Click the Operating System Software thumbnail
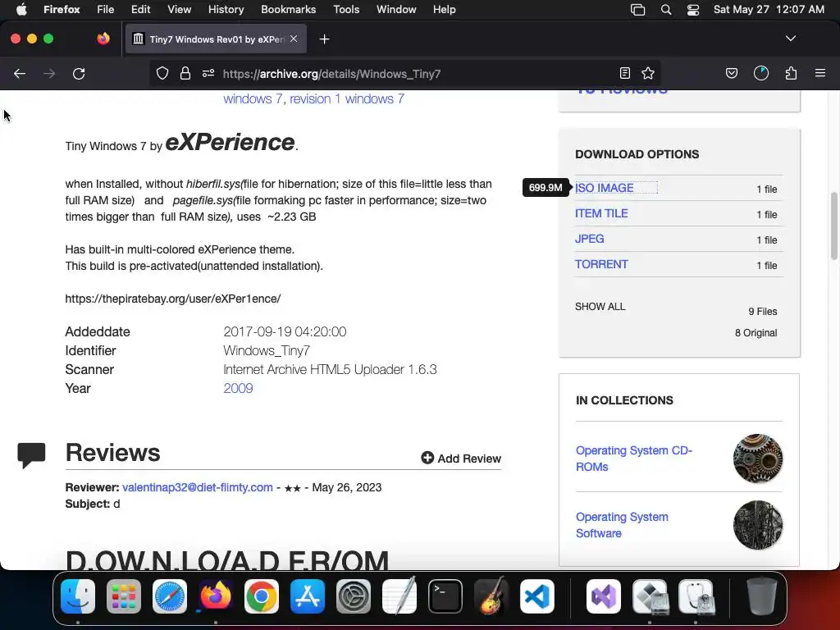Screen dimensions: 840x630 tap(757, 525)
